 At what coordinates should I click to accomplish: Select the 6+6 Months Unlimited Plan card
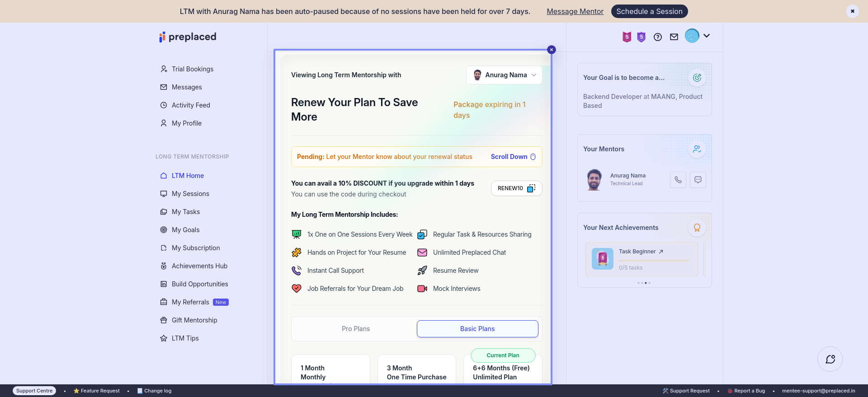pos(503,370)
